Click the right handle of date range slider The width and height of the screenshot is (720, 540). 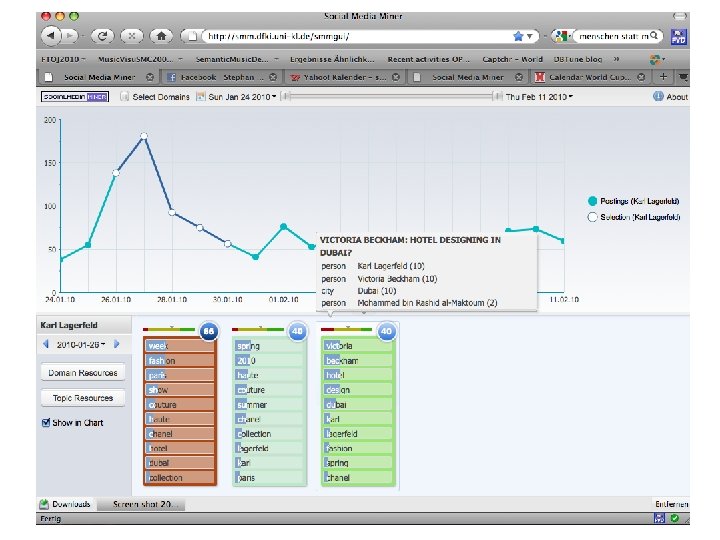pos(497,96)
